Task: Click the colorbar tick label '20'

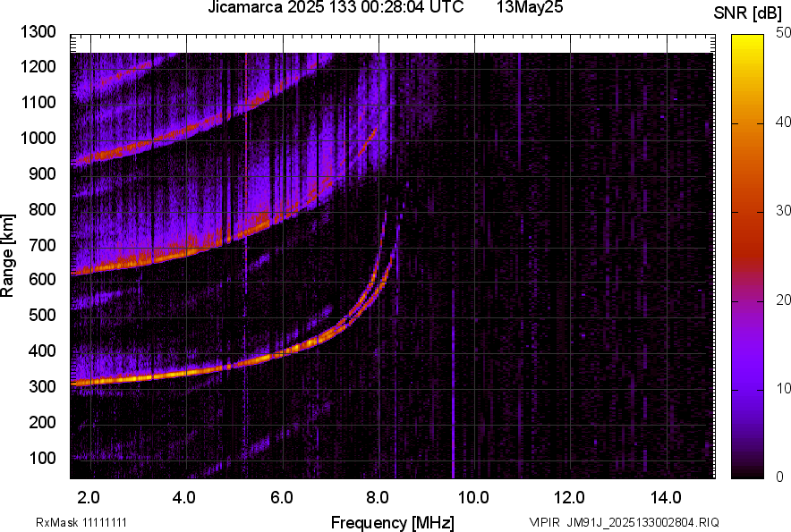Action: tap(783, 300)
